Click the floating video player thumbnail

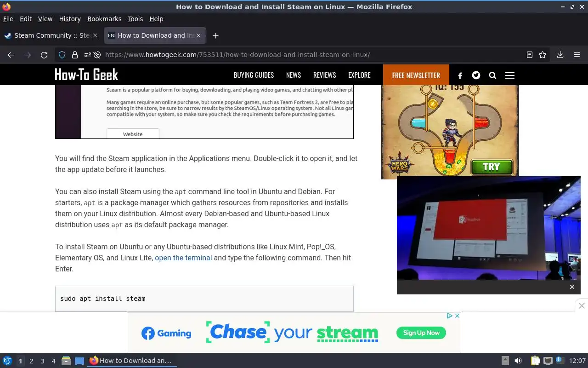pyautogui.click(x=489, y=228)
